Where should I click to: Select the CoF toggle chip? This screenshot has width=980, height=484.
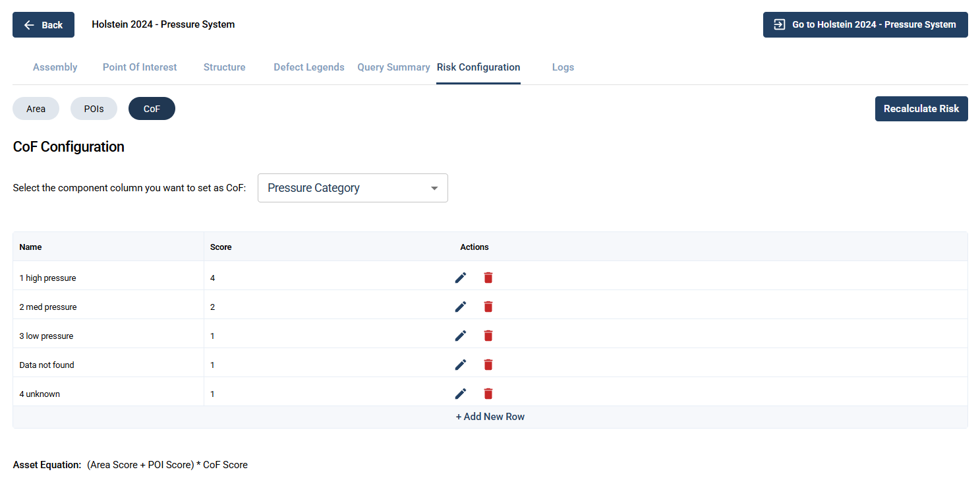tap(152, 109)
